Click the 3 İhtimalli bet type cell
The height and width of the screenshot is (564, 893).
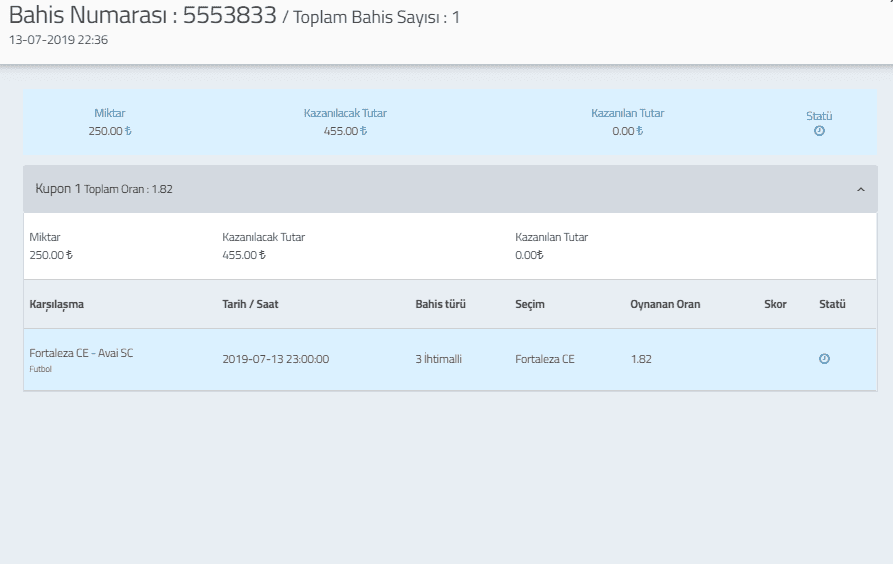pyautogui.click(x=439, y=359)
